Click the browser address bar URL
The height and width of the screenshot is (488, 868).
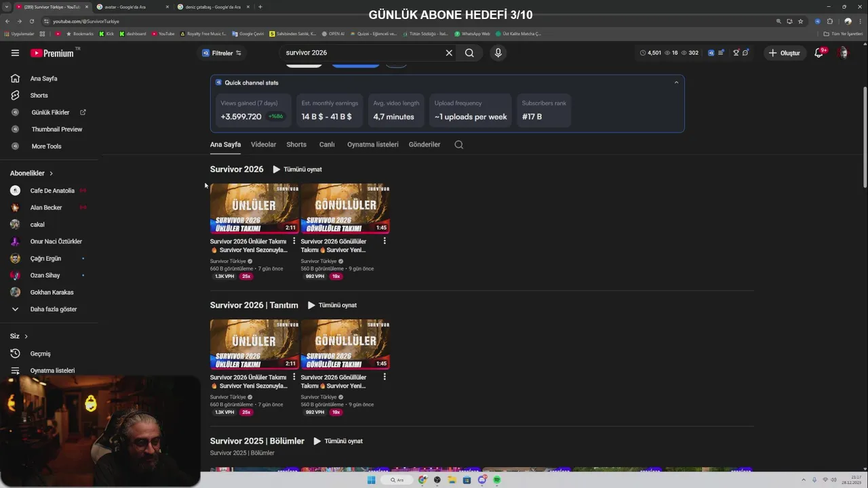click(86, 21)
